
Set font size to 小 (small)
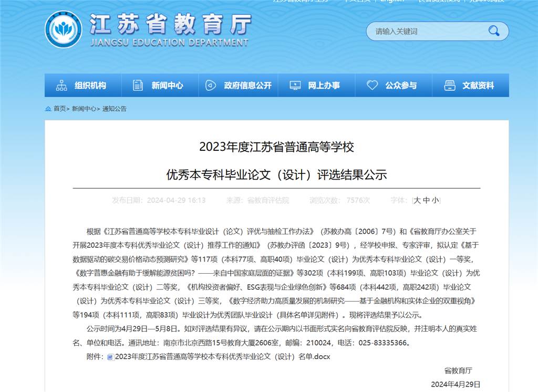point(435,200)
